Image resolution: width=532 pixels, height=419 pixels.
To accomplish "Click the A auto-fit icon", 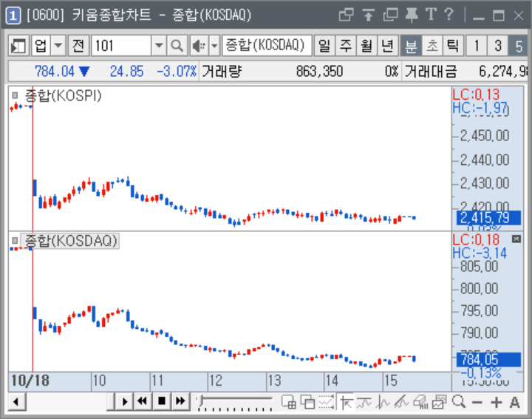I will pyautogui.click(x=515, y=403).
